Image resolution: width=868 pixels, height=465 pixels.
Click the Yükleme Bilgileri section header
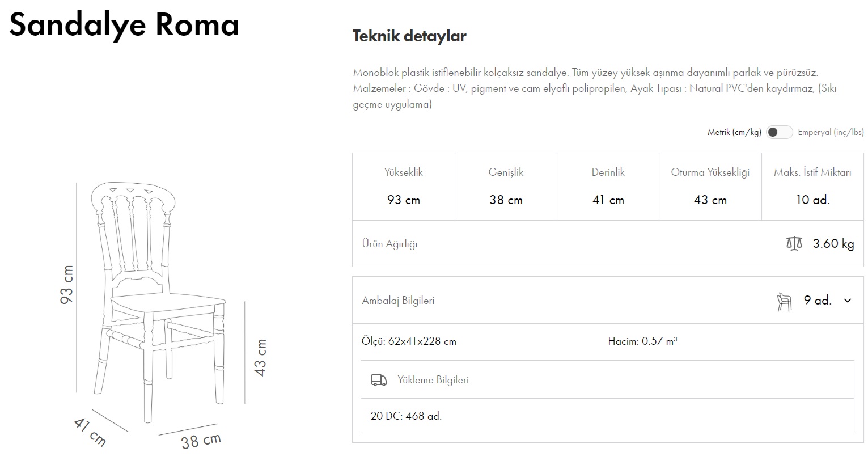[x=433, y=380]
